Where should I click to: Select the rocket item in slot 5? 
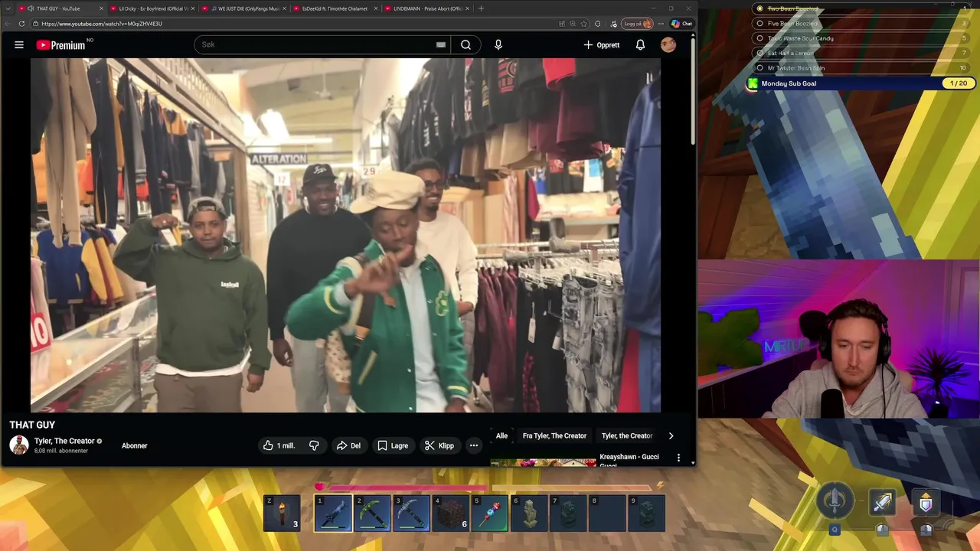tap(490, 514)
